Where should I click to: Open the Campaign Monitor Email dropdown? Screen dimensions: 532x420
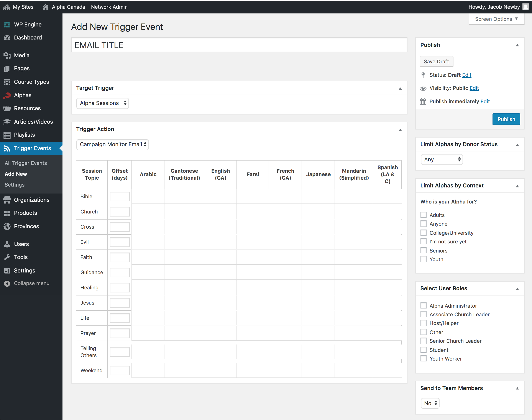112,144
